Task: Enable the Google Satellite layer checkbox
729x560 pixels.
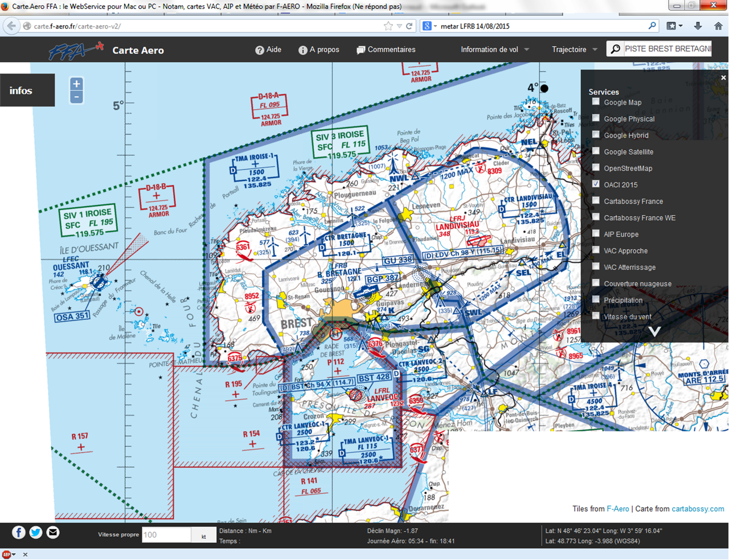Action: pyautogui.click(x=596, y=151)
